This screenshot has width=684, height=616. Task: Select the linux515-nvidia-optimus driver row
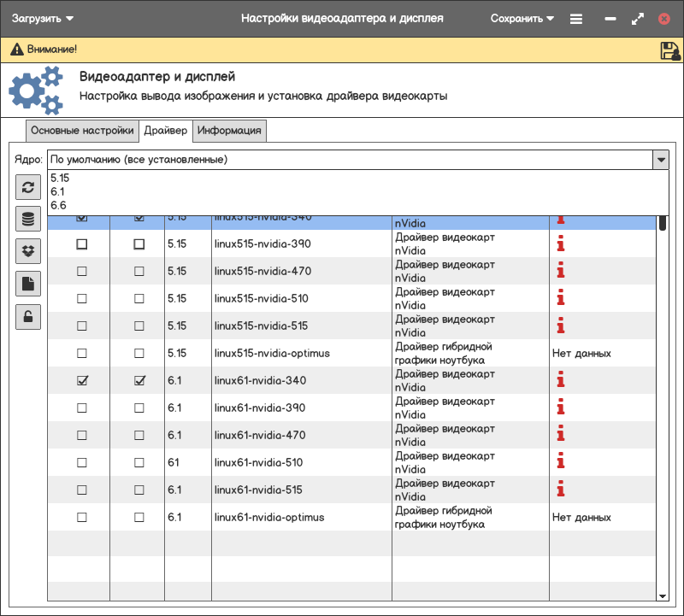click(272, 354)
